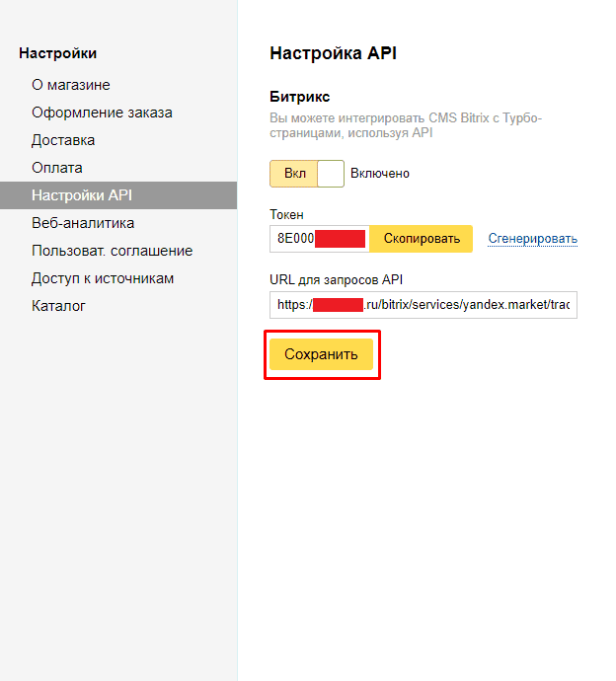Go to Доступ к источникам
This screenshot has width=616, height=681.
(x=103, y=278)
